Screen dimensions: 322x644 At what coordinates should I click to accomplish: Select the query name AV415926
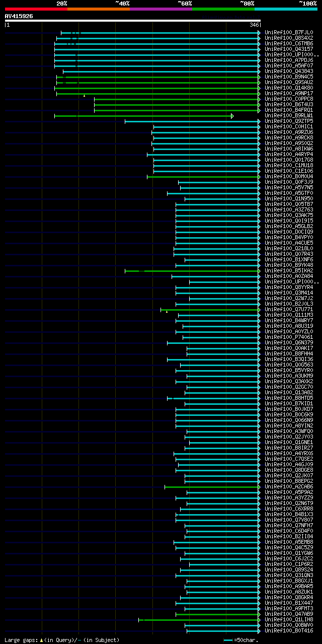point(19,16)
